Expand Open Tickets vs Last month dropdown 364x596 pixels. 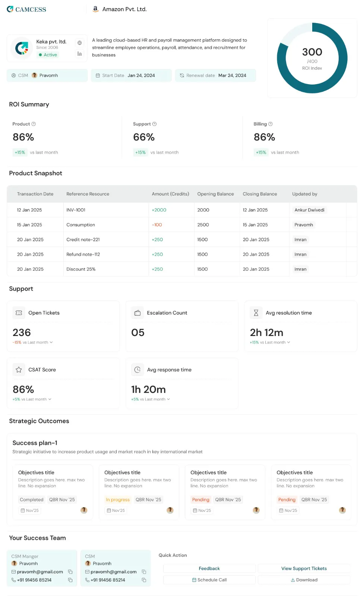[x=51, y=342]
